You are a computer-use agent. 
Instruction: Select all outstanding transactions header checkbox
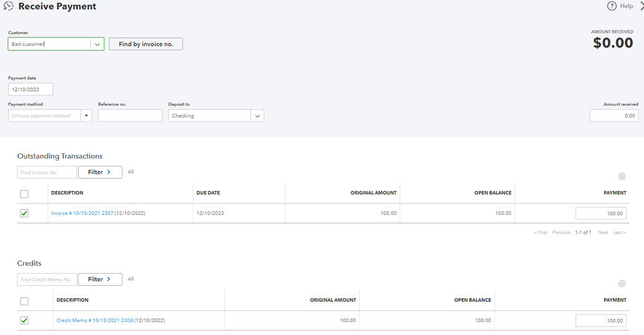coord(24,194)
